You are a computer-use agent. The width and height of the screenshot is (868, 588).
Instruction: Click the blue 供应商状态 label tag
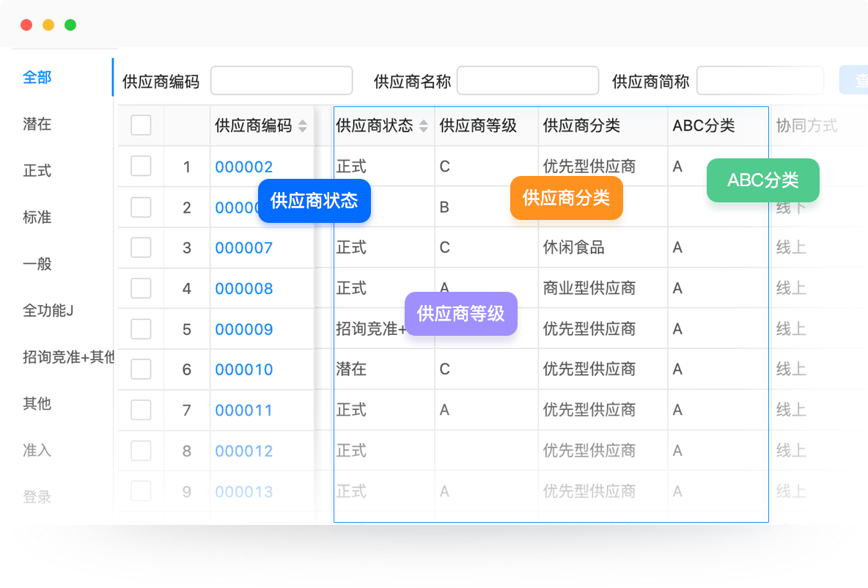(x=315, y=201)
